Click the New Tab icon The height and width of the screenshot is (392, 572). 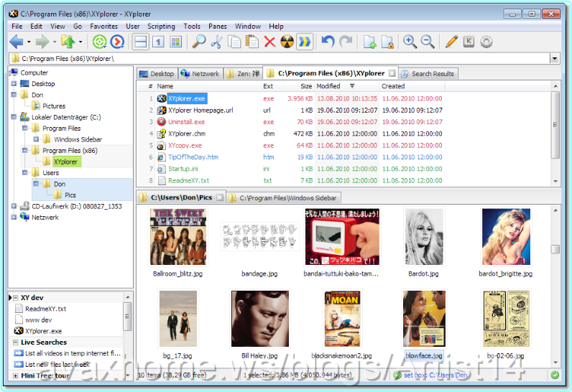(x=369, y=42)
